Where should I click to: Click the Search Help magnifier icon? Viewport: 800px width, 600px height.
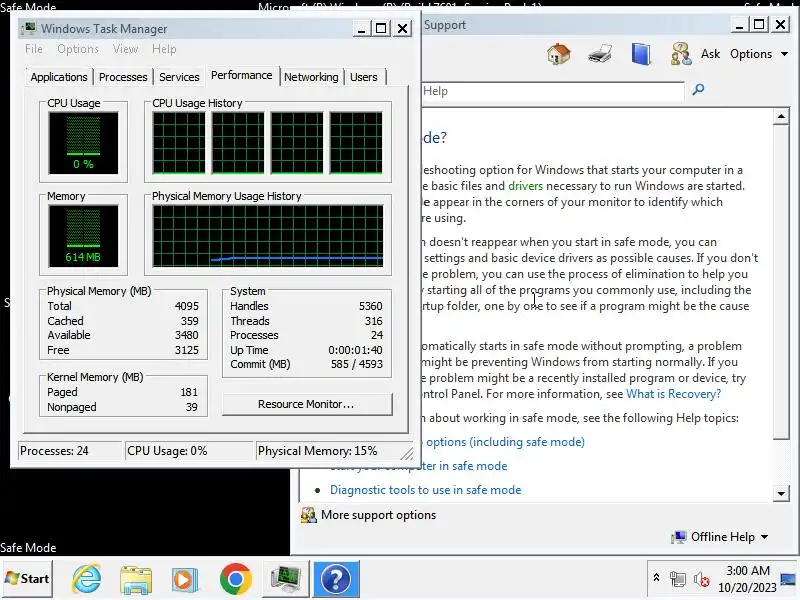(x=698, y=90)
